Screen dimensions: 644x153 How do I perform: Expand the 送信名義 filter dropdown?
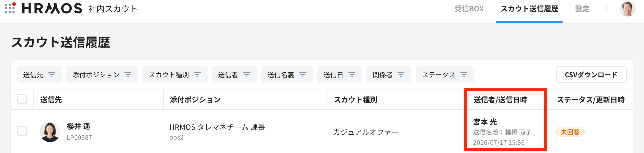point(287,75)
